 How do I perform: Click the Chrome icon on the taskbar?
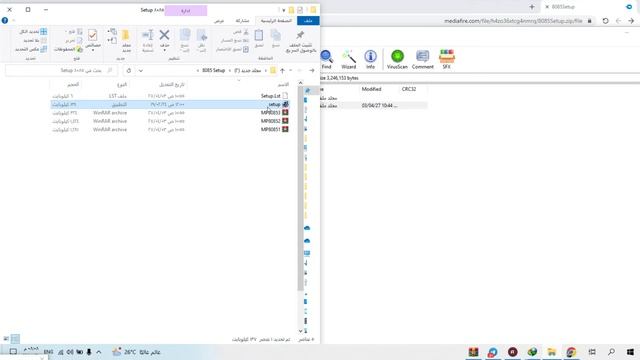click(x=571, y=352)
